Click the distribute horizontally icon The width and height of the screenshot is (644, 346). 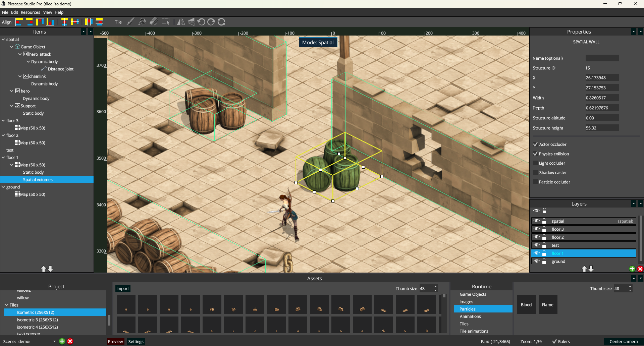coord(89,22)
